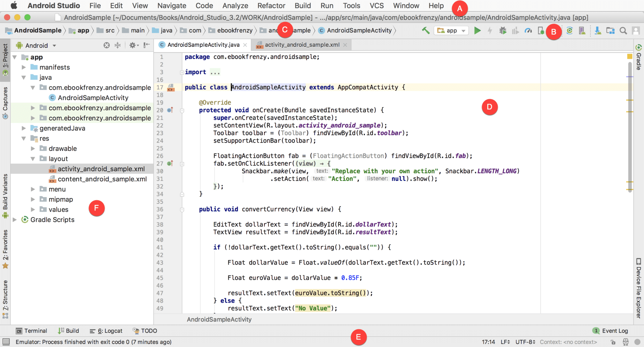
Task: Open the AVD Manager phone icon
Action: pos(582,31)
